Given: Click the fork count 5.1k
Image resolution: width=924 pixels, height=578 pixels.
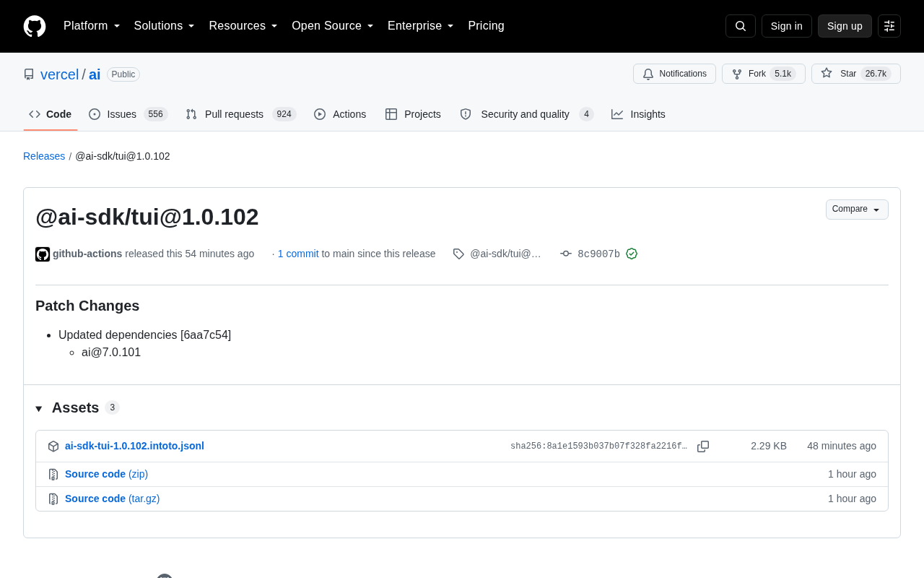Looking at the screenshot, I should [783, 74].
